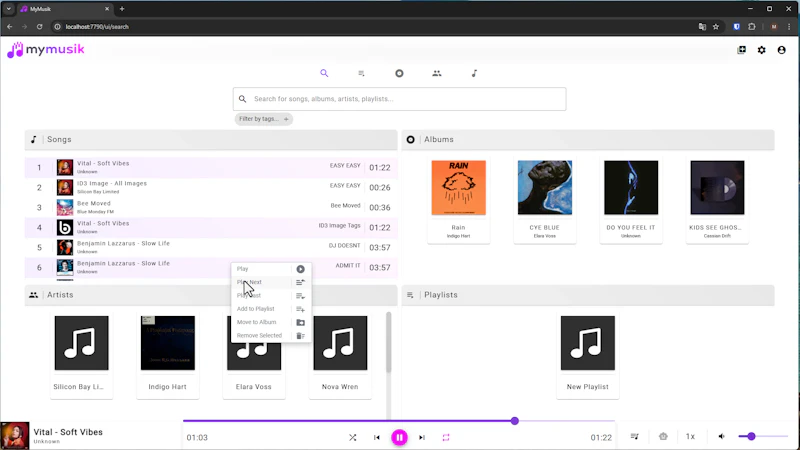Click the Remove Selected trash icon
The width and height of the screenshot is (800, 450).
(x=301, y=335)
